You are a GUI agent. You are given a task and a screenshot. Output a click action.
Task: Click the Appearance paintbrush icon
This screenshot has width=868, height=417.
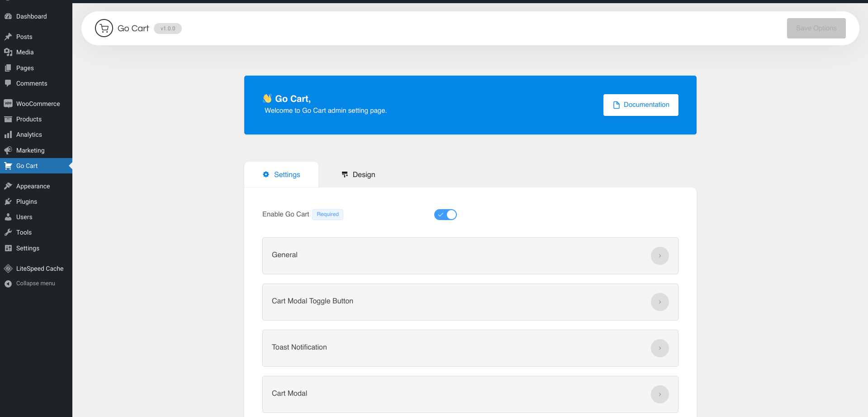(x=8, y=186)
